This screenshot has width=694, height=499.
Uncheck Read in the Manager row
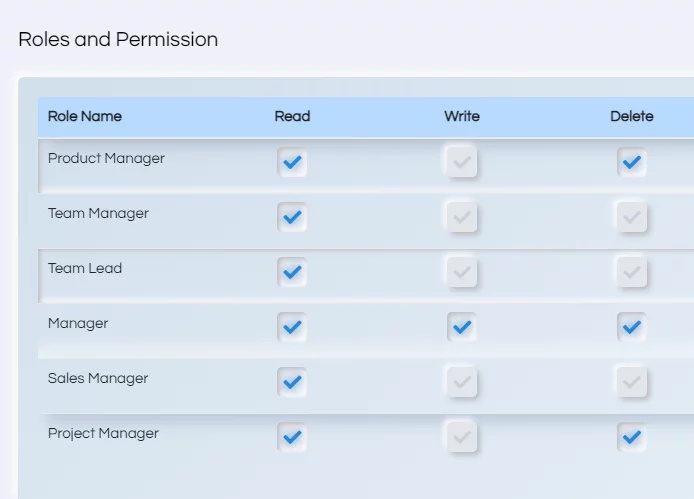(x=292, y=327)
